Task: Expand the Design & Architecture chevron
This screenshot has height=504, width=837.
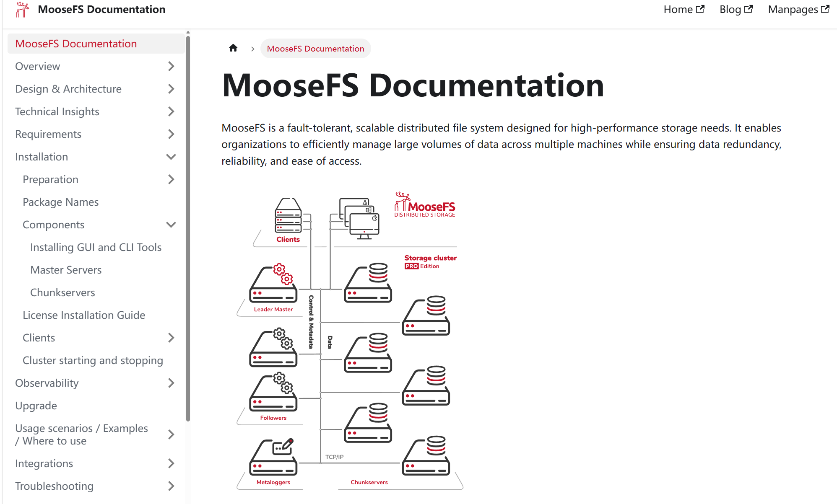Action: pyautogui.click(x=171, y=89)
